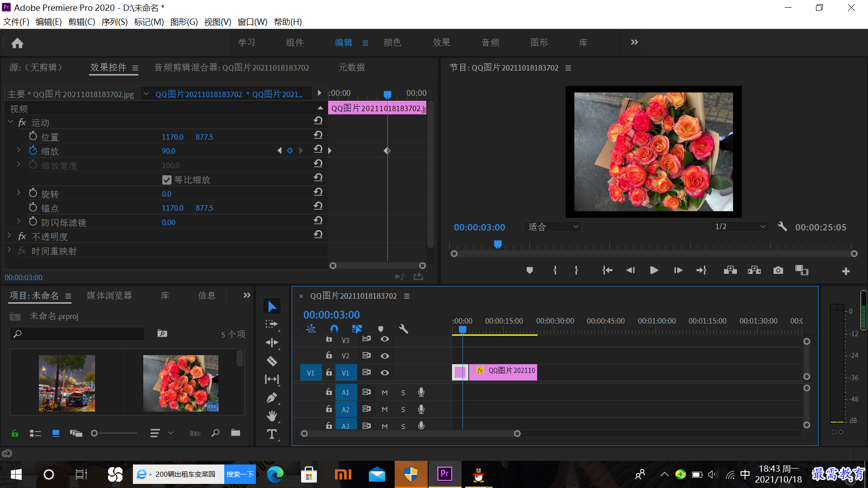Solo audio track A2
This screenshot has width=868, height=488.
coord(403,409)
